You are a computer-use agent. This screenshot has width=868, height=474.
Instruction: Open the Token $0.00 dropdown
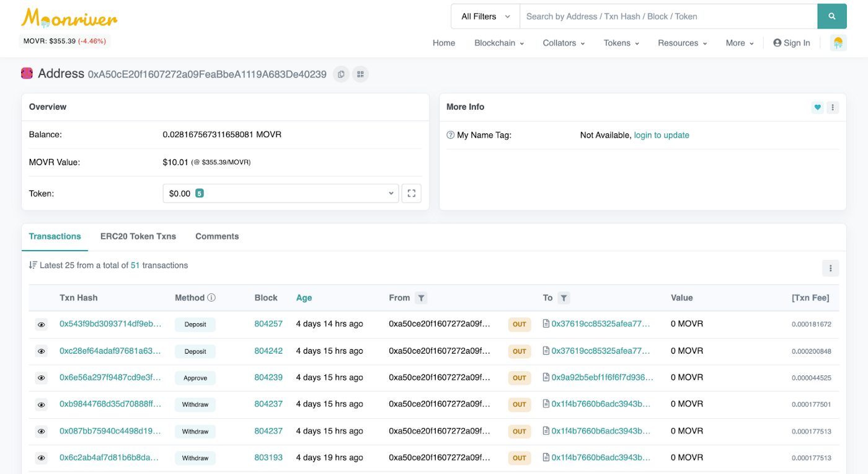(281, 194)
